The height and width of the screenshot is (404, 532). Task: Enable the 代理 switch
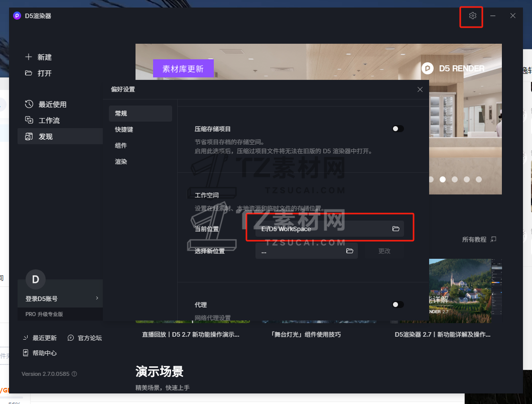[397, 305]
